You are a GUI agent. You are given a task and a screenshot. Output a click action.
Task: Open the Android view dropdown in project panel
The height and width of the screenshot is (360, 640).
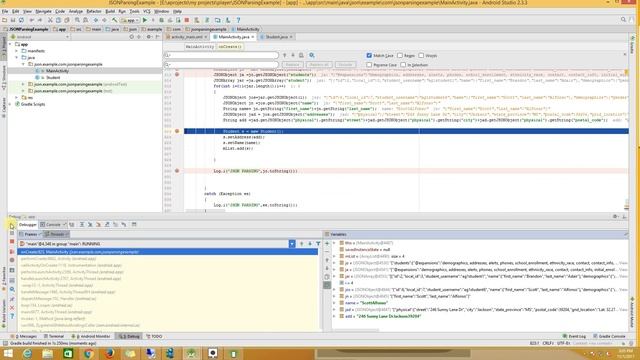[x=40, y=37]
